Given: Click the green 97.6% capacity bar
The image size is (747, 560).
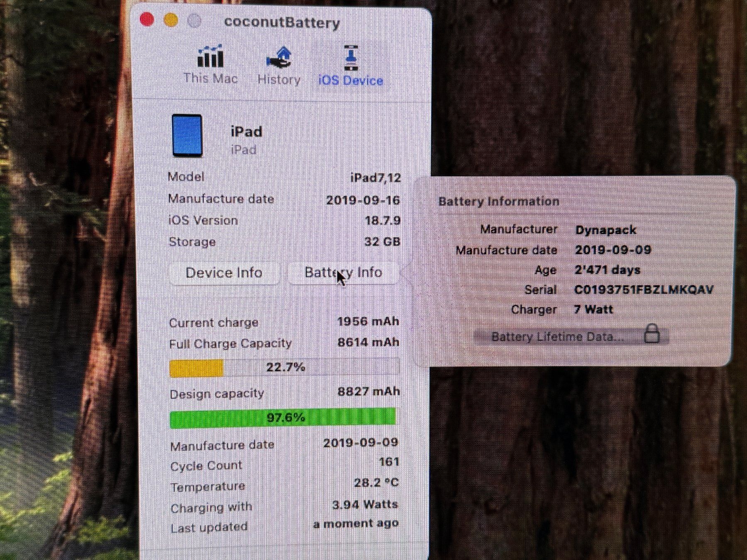Looking at the screenshot, I should pyautogui.click(x=283, y=417).
